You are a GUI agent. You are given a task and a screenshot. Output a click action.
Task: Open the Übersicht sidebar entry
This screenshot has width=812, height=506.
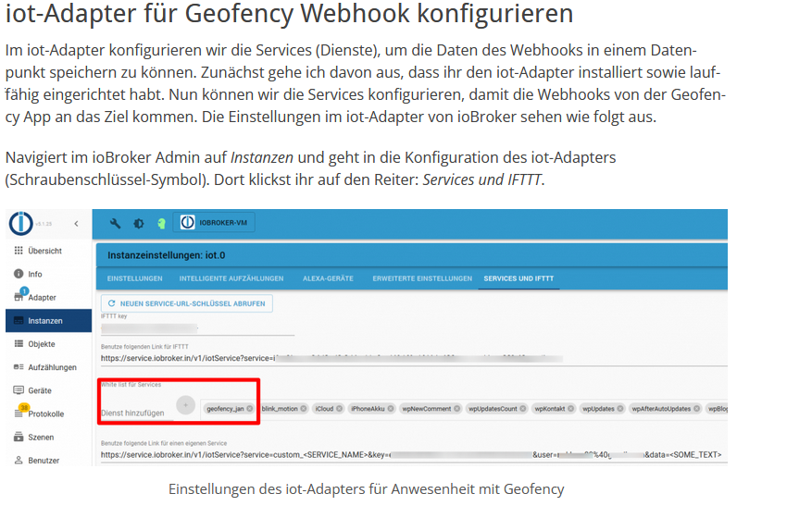(x=49, y=251)
